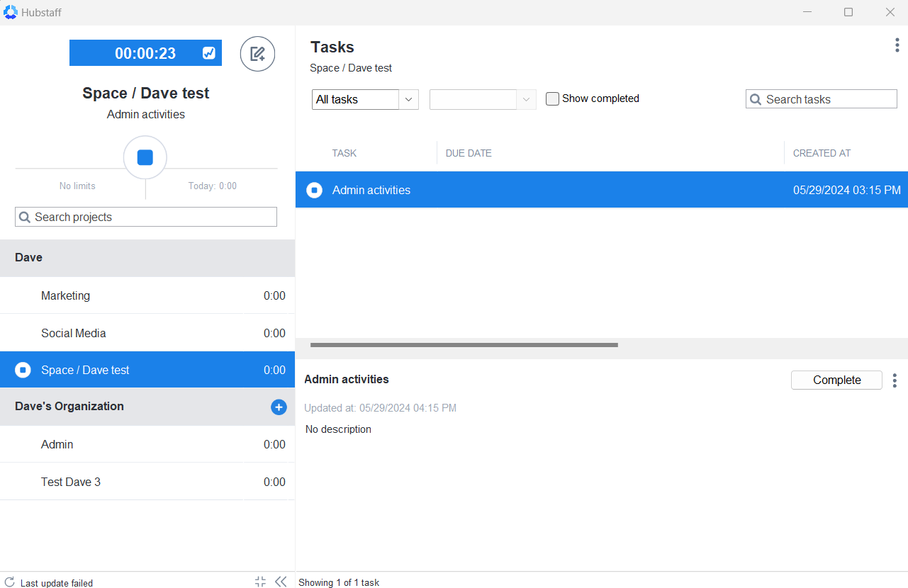Click Dave's Organization header
908x588 pixels.
[147, 407]
